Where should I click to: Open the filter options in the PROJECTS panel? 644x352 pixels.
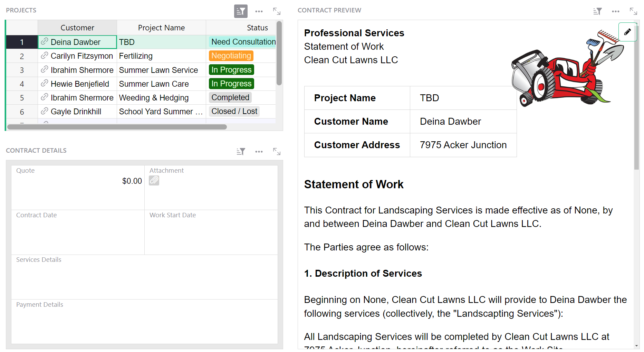tap(241, 11)
